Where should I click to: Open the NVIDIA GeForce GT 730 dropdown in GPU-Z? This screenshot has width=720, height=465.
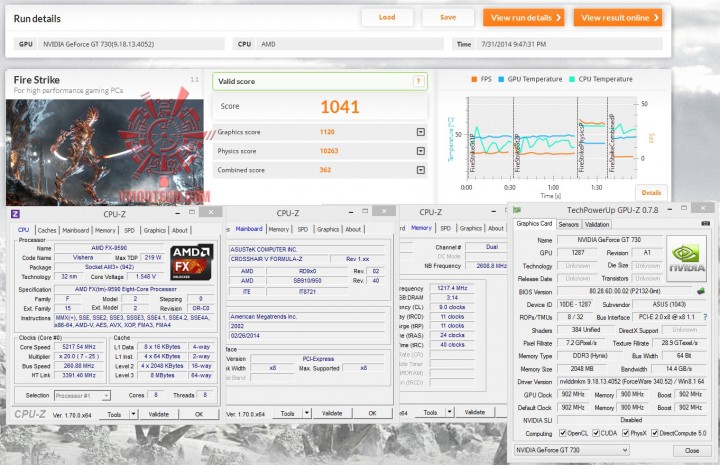point(572,450)
